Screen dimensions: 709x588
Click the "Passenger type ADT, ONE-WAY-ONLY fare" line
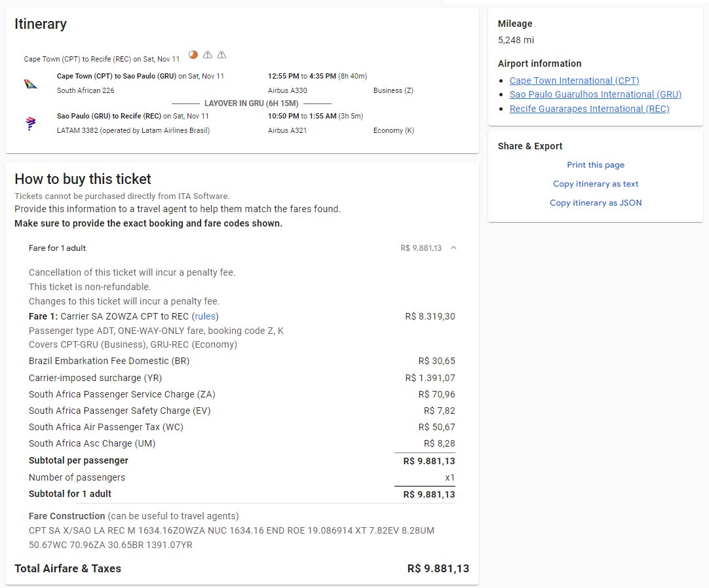coord(156,331)
